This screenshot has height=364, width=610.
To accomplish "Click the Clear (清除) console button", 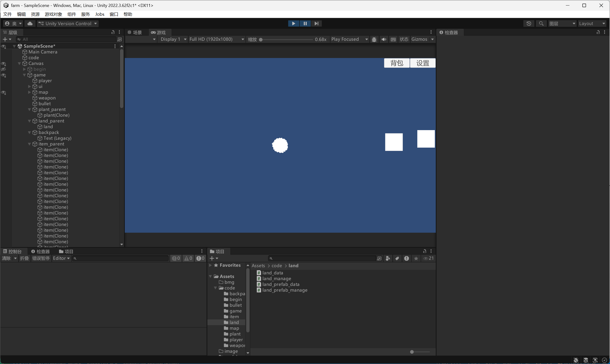I will (x=6, y=258).
